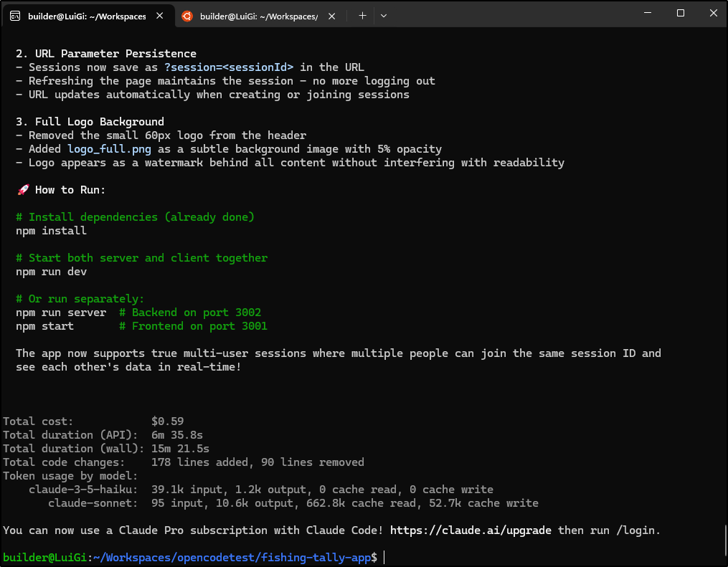Click 'URL updates automatically' line
Image resolution: width=728 pixels, height=567 pixels.
[212, 95]
